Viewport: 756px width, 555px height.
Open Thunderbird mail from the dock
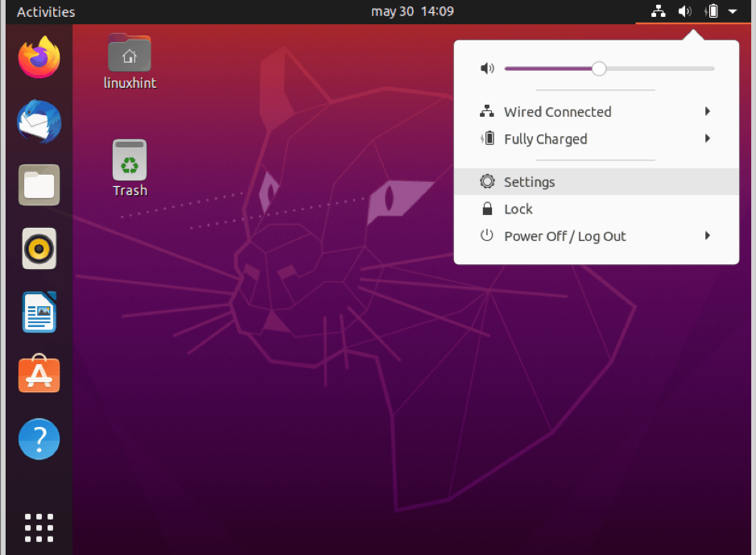click(39, 122)
